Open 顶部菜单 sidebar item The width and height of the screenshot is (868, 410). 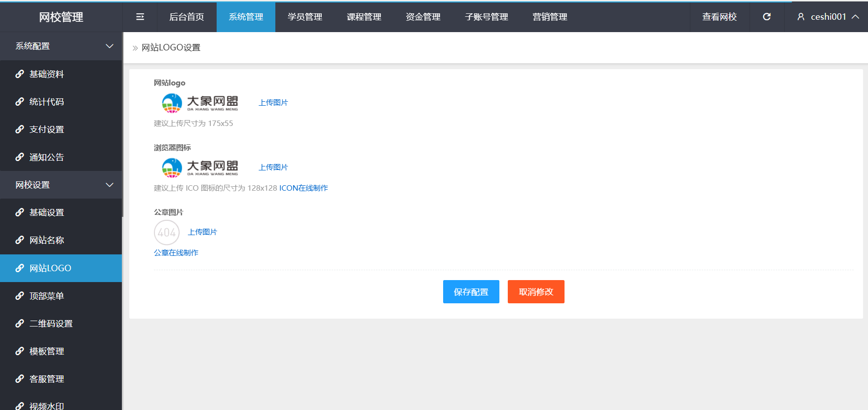(x=61, y=296)
